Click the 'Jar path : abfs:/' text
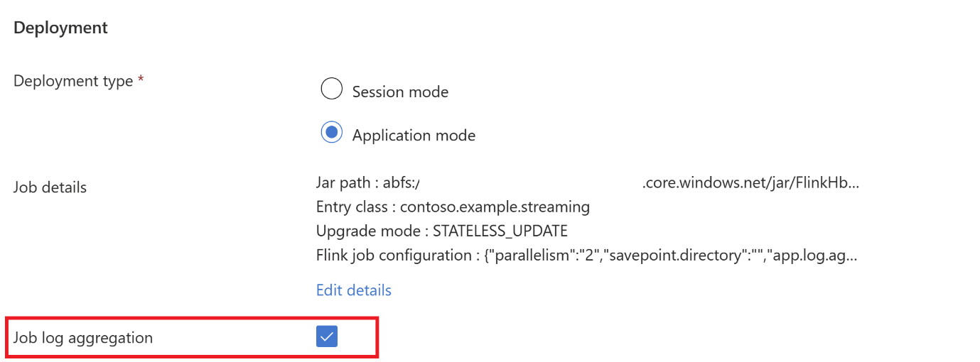The width and height of the screenshot is (980, 362). (x=368, y=183)
